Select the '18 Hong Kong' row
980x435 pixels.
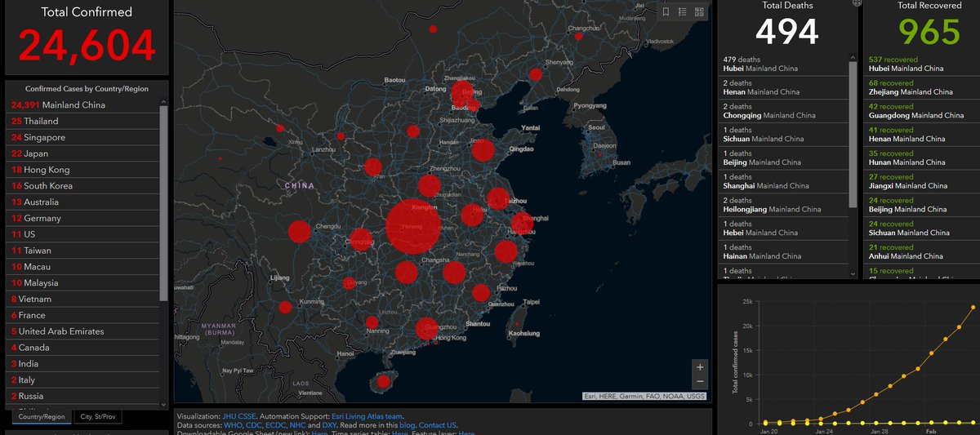coord(82,170)
